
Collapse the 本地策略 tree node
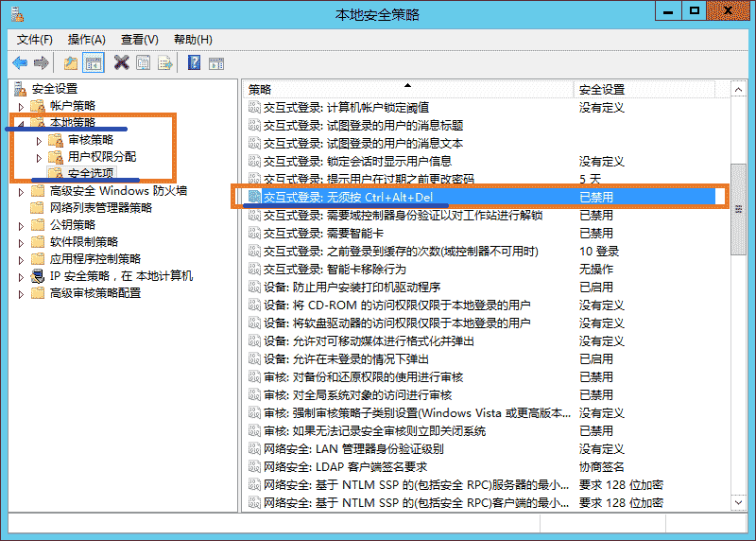pyautogui.click(x=21, y=124)
